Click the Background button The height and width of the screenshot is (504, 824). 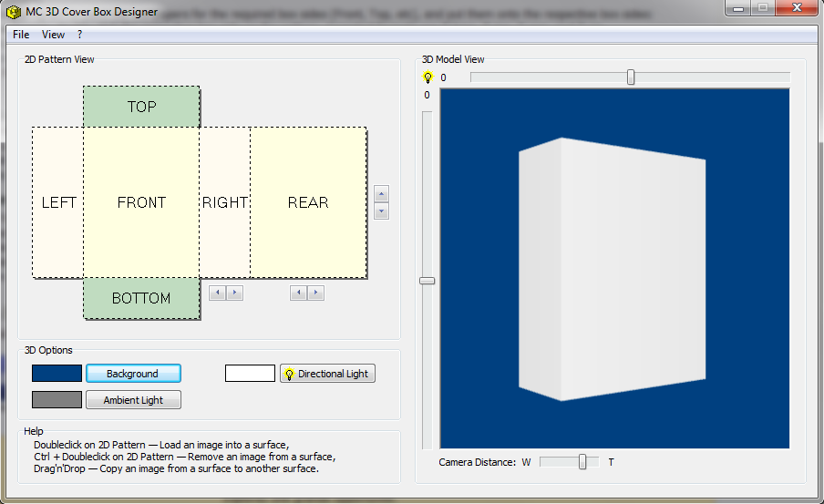(133, 374)
